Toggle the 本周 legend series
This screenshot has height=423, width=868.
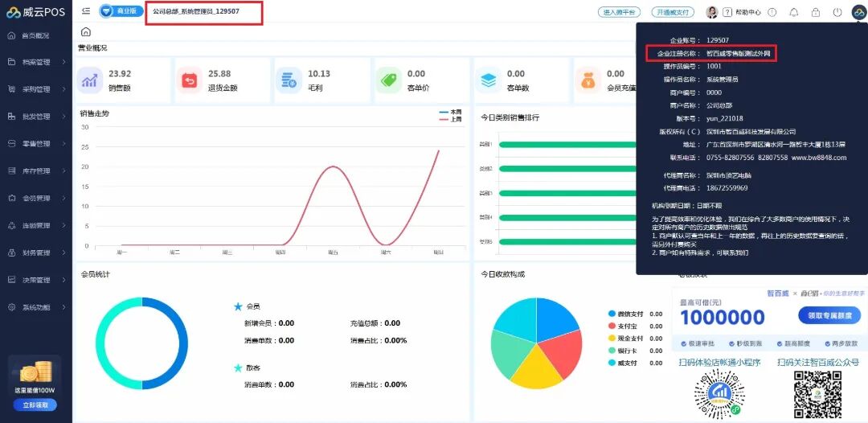[x=451, y=112]
